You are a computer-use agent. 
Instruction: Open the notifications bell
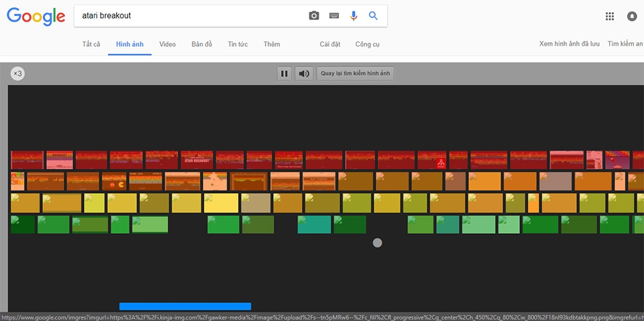click(632, 17)
